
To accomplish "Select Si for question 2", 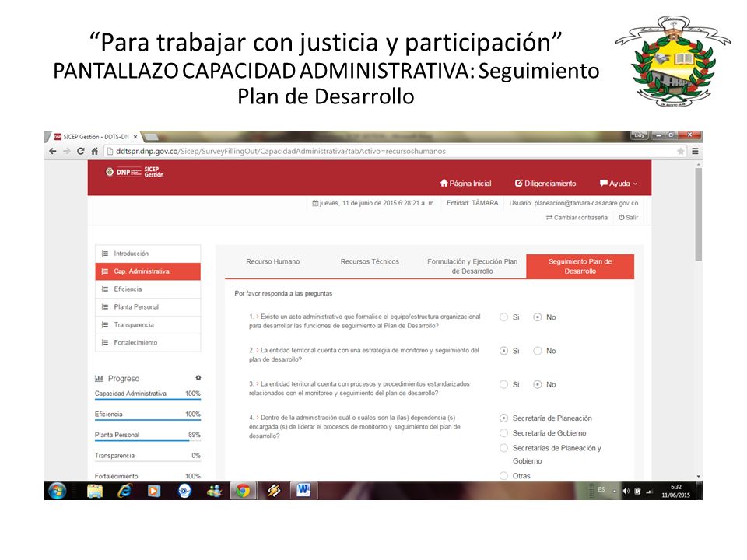I will point(503,351).
